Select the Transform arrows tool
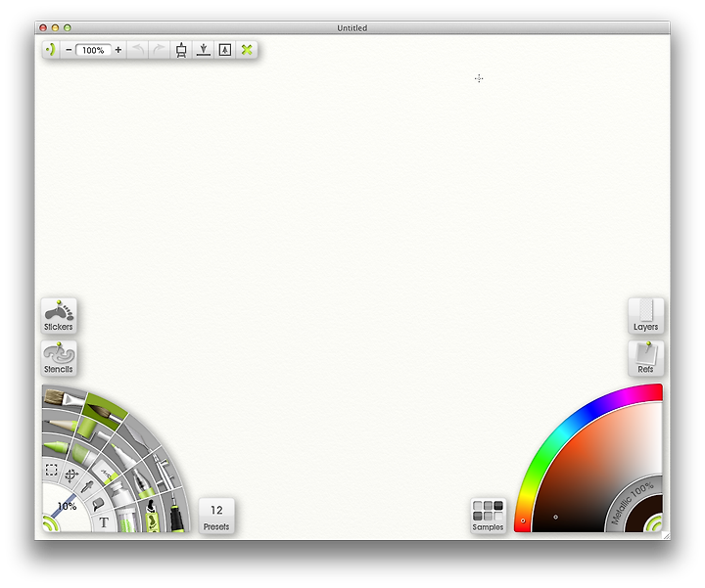The height and width of the screenshot is (588, 705). click(x=71, y=475)
